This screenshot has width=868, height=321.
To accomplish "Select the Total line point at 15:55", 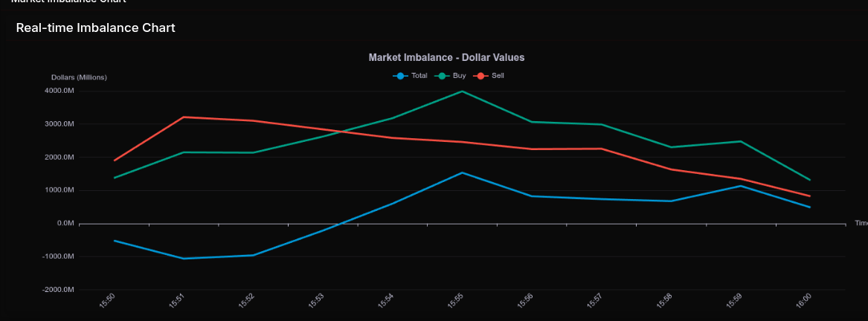I will 462,172.
